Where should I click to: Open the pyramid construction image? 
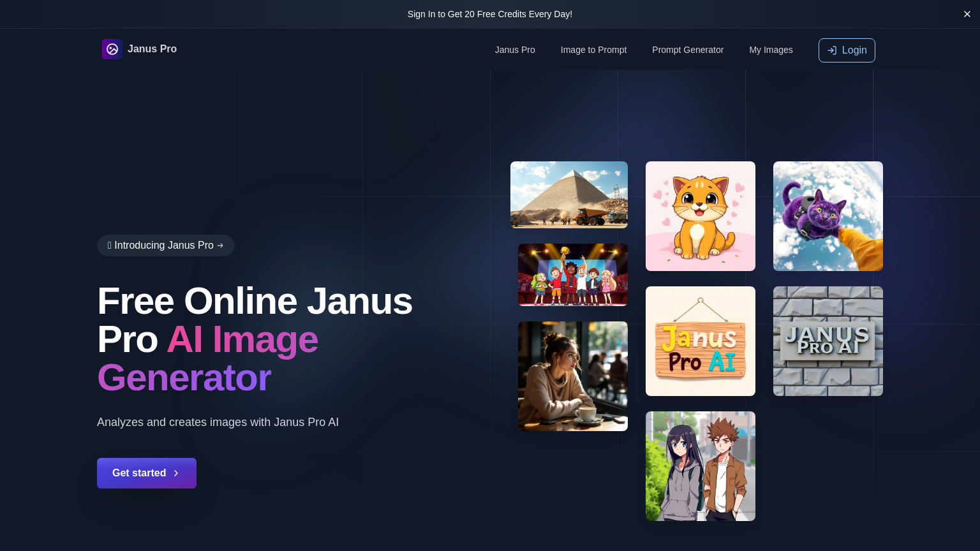(x=568, y=195)
